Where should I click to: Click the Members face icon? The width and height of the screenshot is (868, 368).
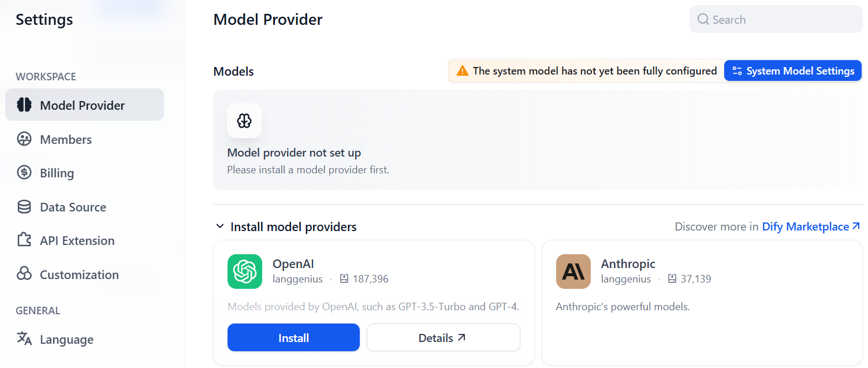(x=24, y=139)
